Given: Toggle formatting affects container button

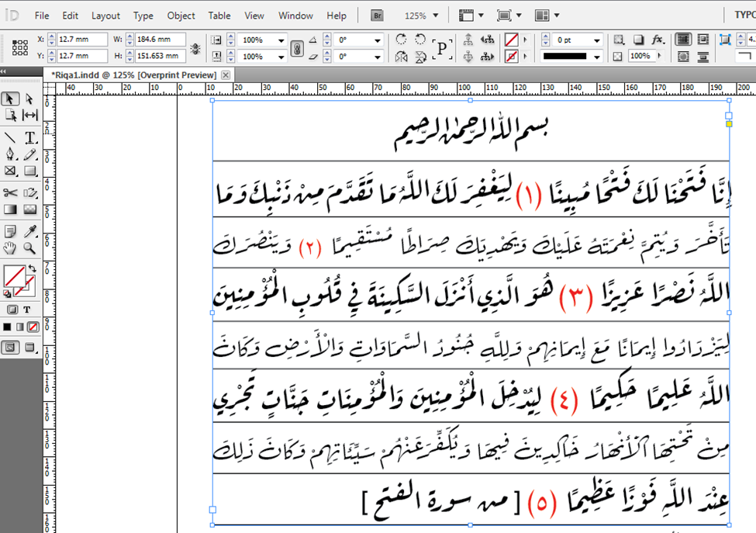Looking at the screenshot, I should tap(12, 310).
